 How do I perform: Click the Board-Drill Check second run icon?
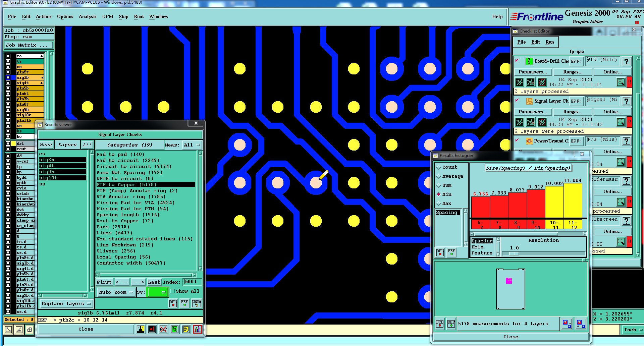(x=531, y=82)
